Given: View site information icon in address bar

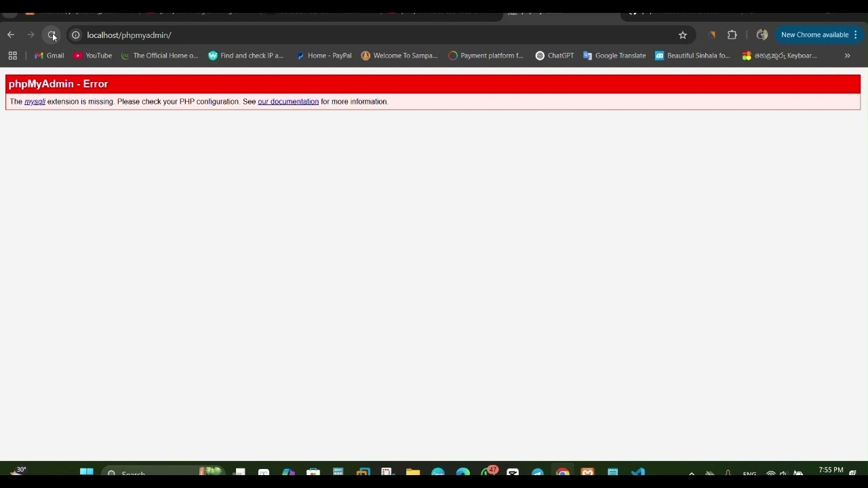Looking at the screenshot, I should coord(76,35).
